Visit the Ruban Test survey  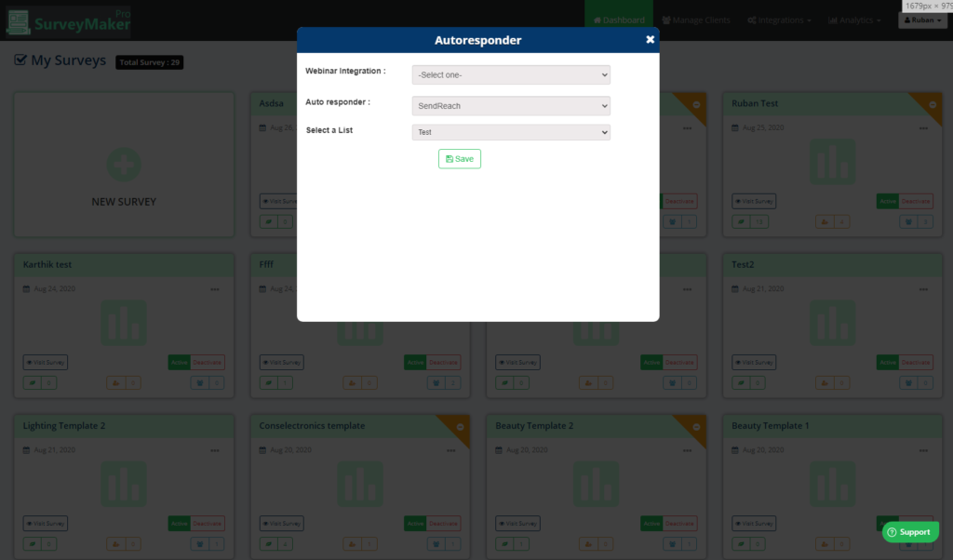pyautogui.click(x=754, y=201)
